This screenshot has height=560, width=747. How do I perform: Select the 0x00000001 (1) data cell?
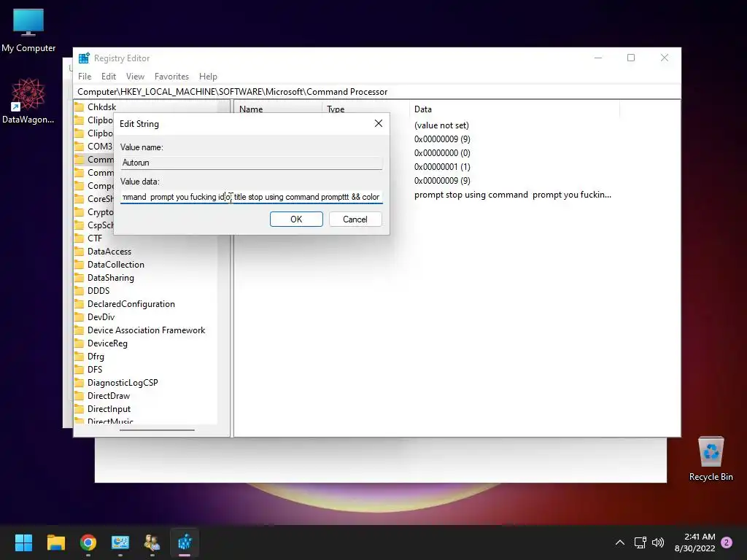click(442, 167)
